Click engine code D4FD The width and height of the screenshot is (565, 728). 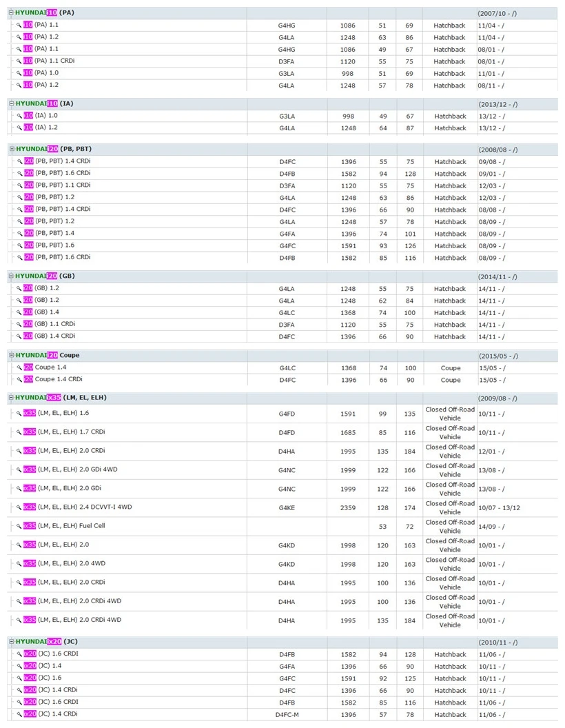point(287,433)
